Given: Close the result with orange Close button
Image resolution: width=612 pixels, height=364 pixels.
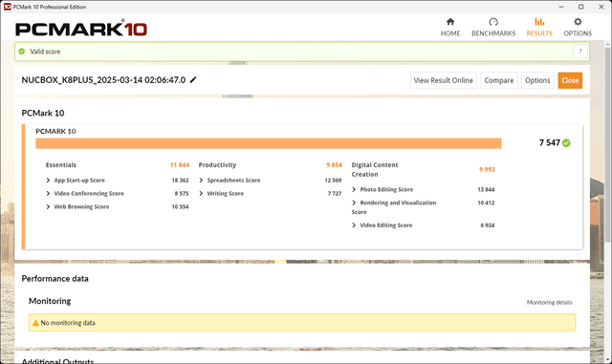Looking at the screenshot, I should pyautogui.click(x=570, y=80).
